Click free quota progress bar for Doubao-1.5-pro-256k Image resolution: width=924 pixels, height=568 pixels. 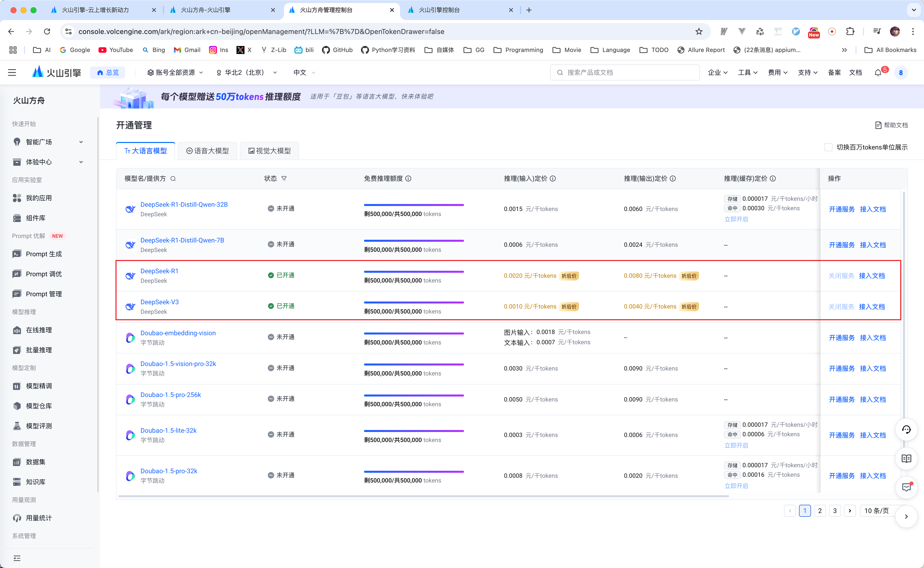[414, 395]
